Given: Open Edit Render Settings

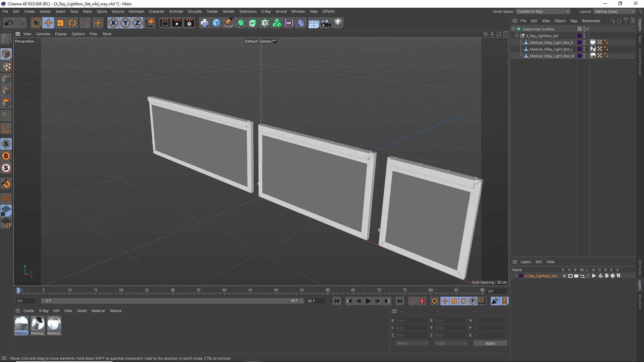Looking at the screenshot, I should coord(189,23).
